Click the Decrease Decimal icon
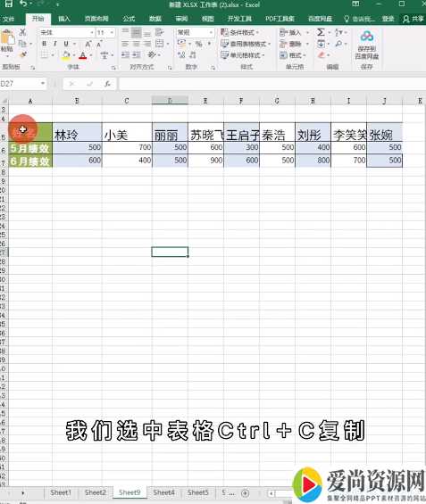Screen dimensions: 426x504 point(192,55)
